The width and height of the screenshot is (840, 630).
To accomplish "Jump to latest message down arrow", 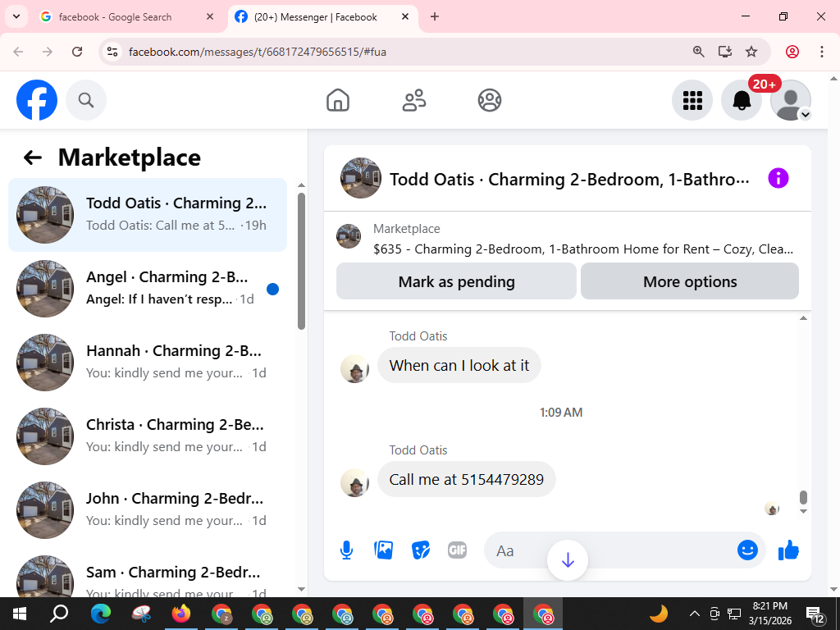I will click(x=568, y=560).
